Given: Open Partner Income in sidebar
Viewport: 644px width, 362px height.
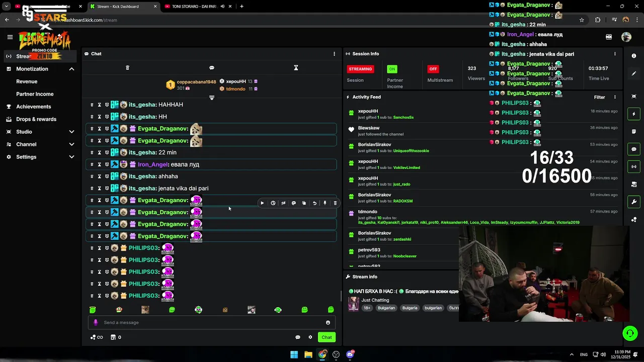Looking at the screenshot, I should point(35,94).
